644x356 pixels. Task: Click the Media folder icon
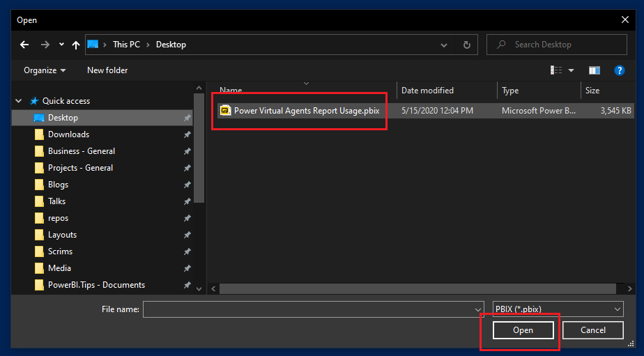39,268
